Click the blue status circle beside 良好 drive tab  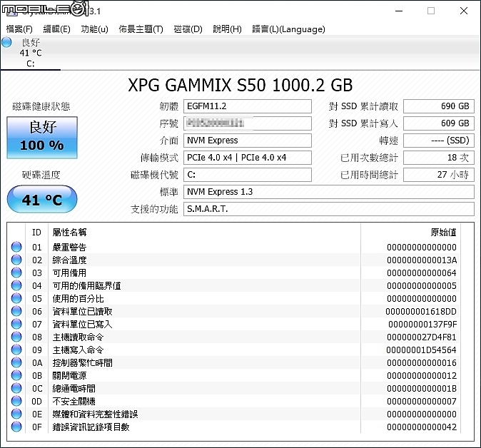(x=6, y=42)
